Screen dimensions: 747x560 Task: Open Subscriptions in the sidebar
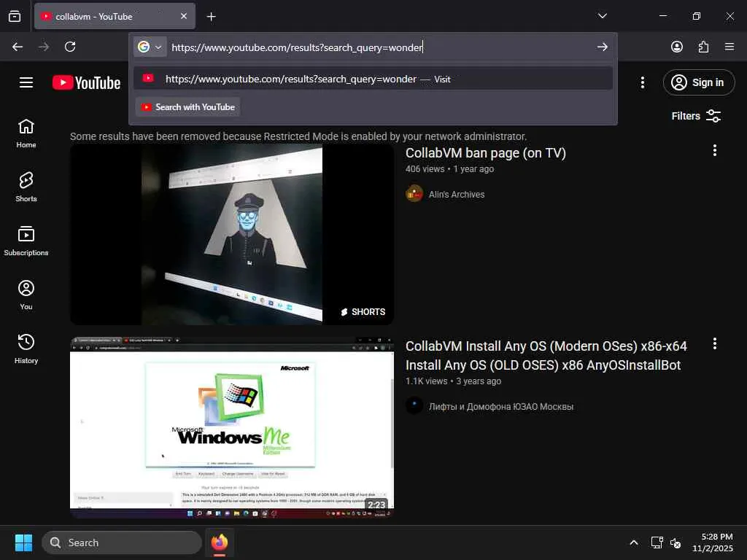pyautogui.click(x=26, y=241)
